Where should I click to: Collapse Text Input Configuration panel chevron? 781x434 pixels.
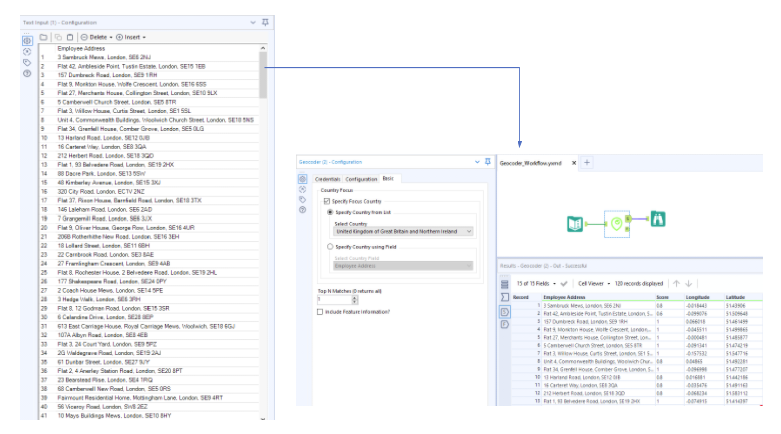[253, 22]
